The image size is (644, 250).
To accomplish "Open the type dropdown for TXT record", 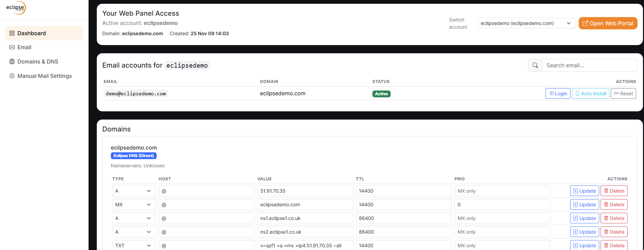I will tap(134, 246).
